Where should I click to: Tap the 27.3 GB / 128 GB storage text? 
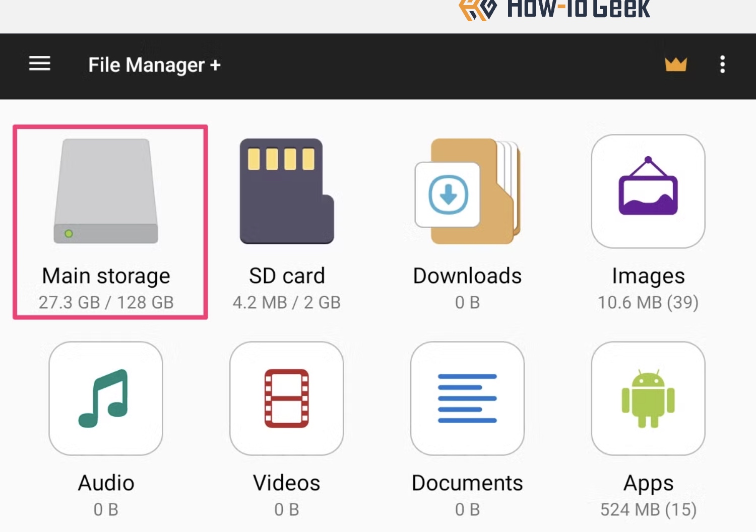[x=106, y=302]
